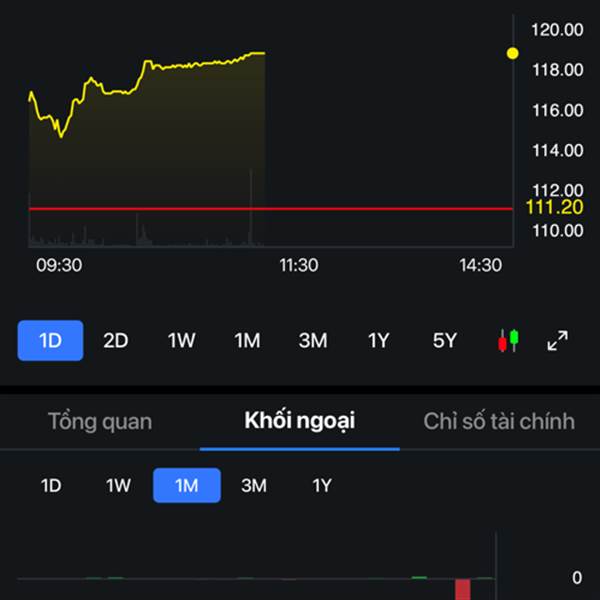Viewport: 600px width, 600px height.
Task: Open the Tổng quan tab
Action: coord(100,421)
